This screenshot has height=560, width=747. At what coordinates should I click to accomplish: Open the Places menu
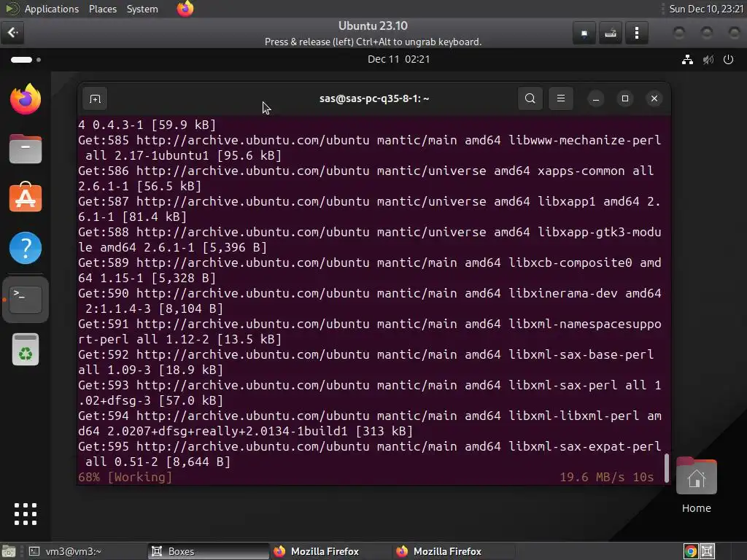click(102, 9)
